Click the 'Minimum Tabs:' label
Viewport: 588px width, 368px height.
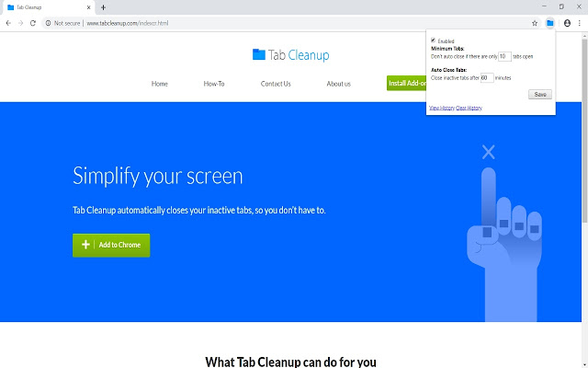click(447, 49)
